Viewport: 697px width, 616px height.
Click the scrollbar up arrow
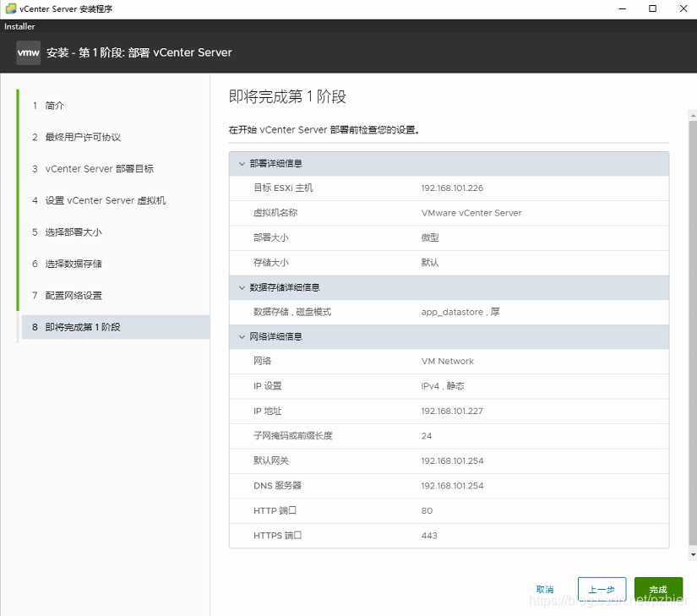(693, 116)
